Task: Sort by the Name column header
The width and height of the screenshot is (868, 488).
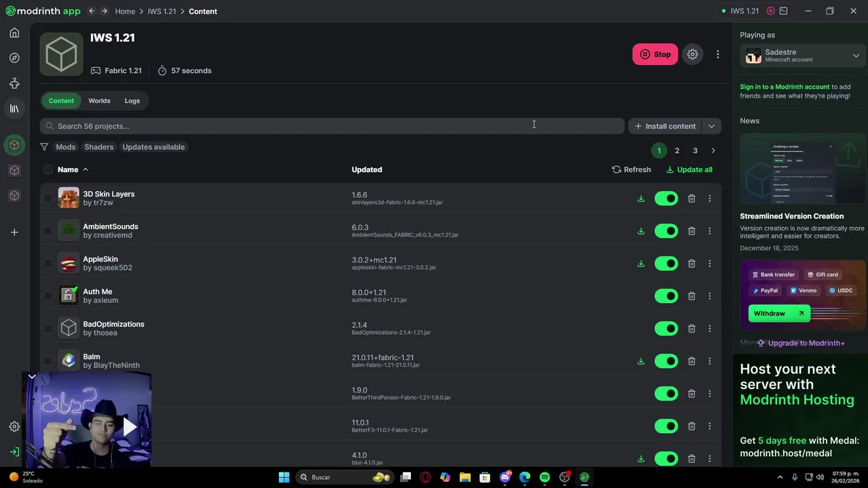Action: pos(73,169)
